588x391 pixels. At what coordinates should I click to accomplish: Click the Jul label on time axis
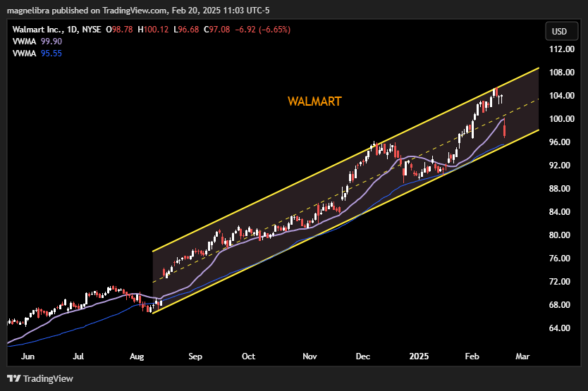click(78, 356)
